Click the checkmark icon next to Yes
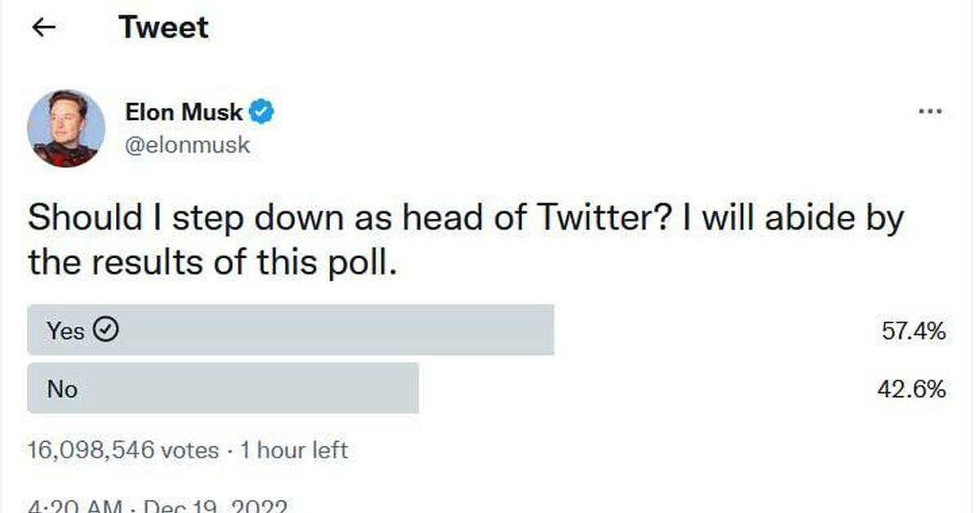 point(108,330)
